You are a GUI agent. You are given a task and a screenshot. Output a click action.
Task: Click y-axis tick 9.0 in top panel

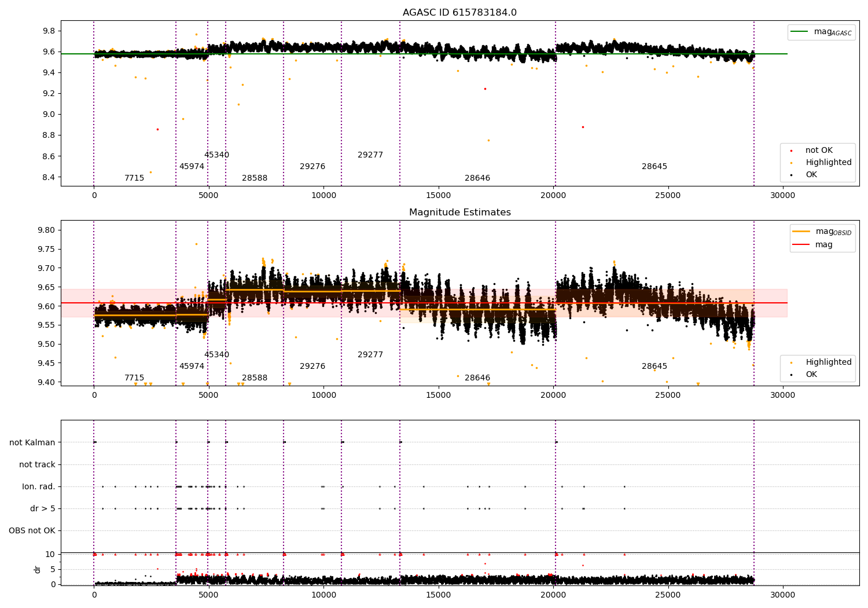tap(49, 114)
